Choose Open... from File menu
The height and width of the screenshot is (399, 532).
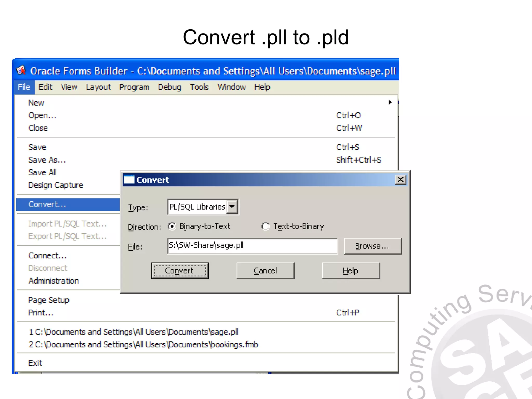point(207,115)
